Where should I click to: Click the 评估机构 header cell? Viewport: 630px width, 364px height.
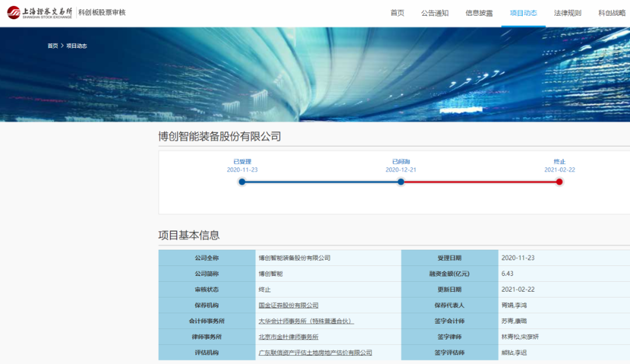(x=207, y=352)
